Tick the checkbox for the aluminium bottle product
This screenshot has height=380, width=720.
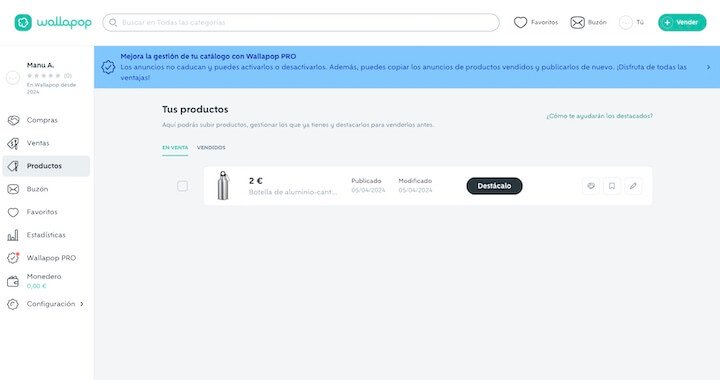tap(182, 186)
